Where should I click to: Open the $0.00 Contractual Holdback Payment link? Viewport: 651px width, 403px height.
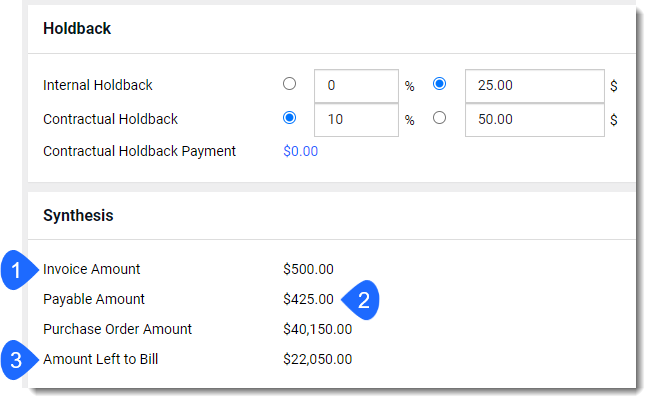click(301, 151)
